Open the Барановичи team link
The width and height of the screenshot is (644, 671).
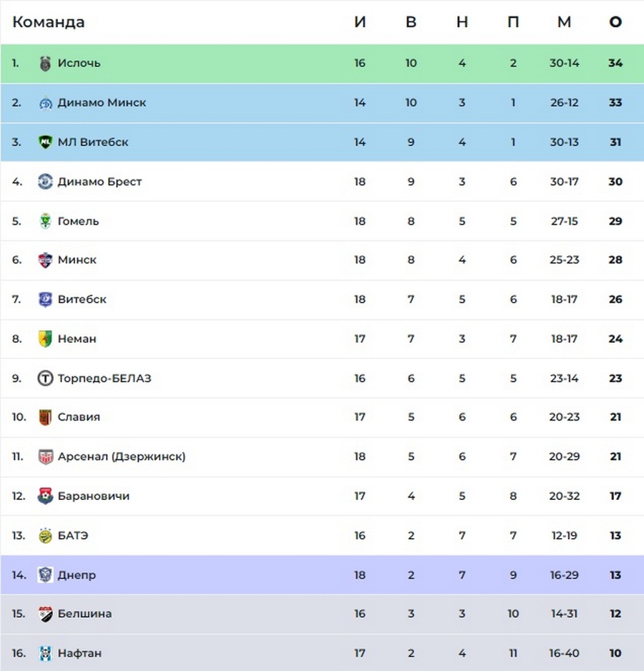coord(94,496)
